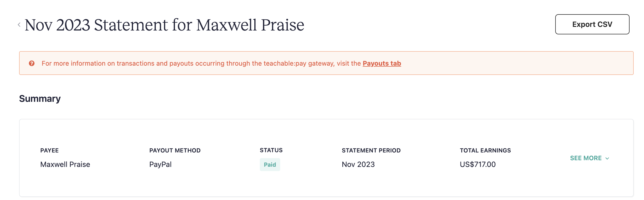Open the Payouts tab link

click(x=382, y=63)
